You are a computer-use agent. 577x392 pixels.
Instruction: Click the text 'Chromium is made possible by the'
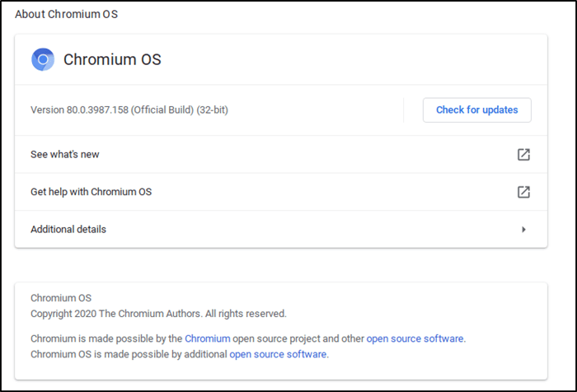(106, 338)
